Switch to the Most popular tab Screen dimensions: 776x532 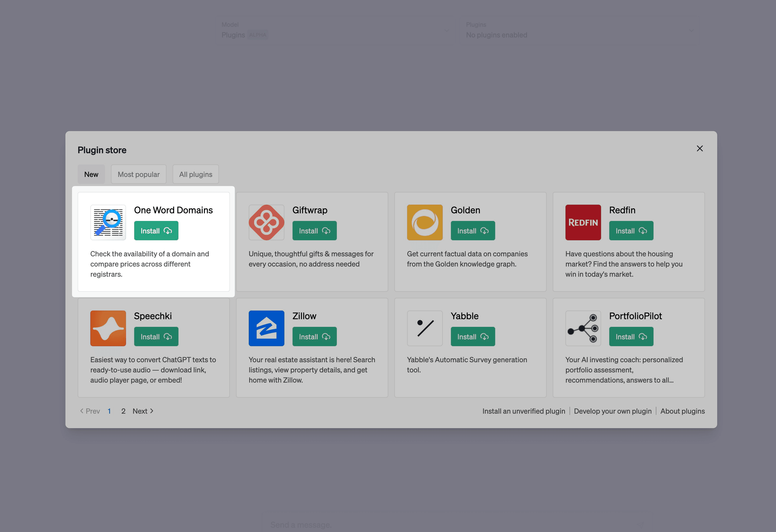click(138, 174)
